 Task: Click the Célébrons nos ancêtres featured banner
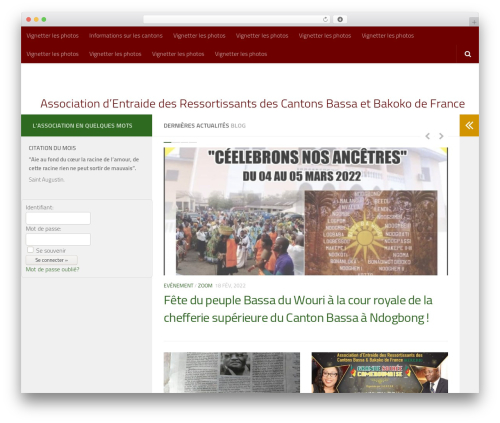tap(306, 211)
